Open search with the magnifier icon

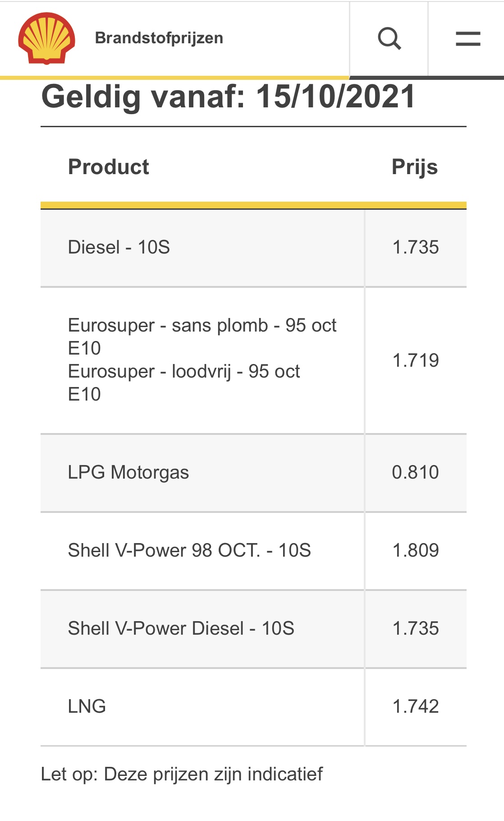tap(389, 38)
